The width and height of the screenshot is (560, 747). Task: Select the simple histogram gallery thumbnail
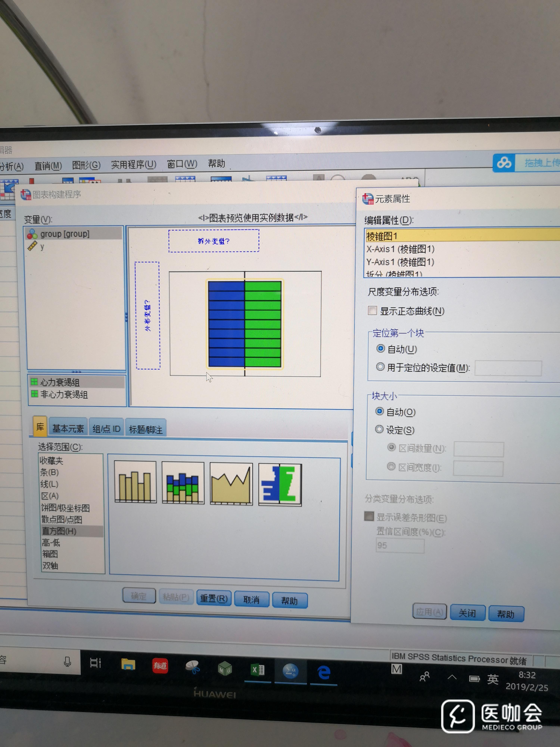coord(135,482)
